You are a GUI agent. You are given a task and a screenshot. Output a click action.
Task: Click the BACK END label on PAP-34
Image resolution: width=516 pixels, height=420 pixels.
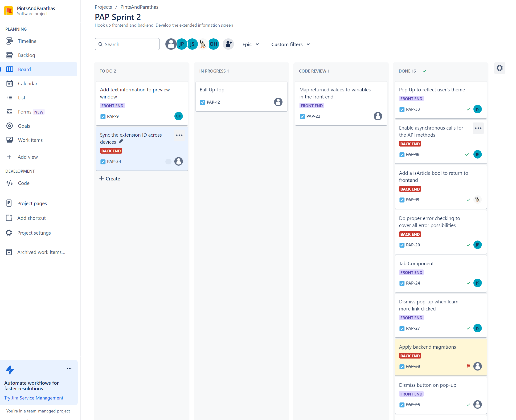[111, 151]
